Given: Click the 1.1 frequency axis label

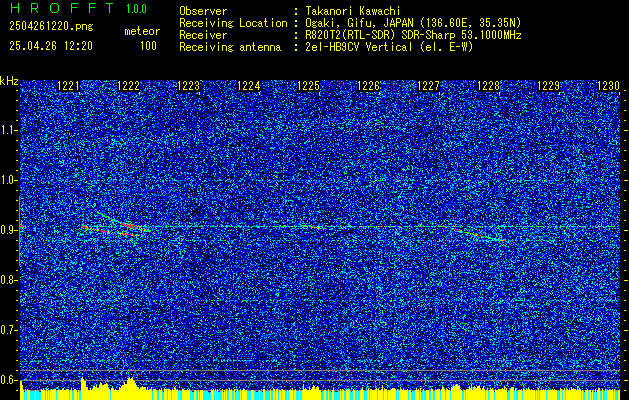Looking at the screenshot, I should (8, 131).
